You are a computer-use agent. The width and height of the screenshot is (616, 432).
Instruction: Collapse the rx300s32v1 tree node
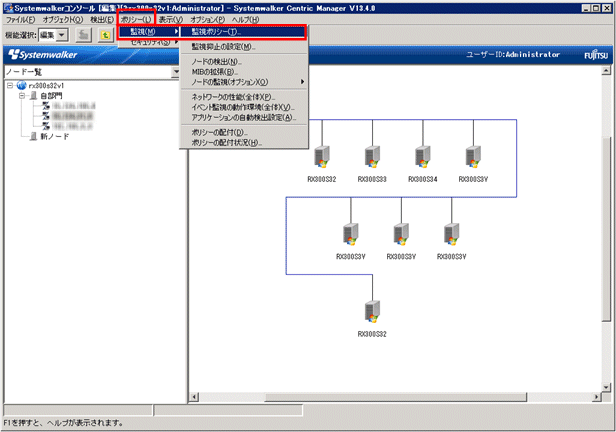[10, 85]
